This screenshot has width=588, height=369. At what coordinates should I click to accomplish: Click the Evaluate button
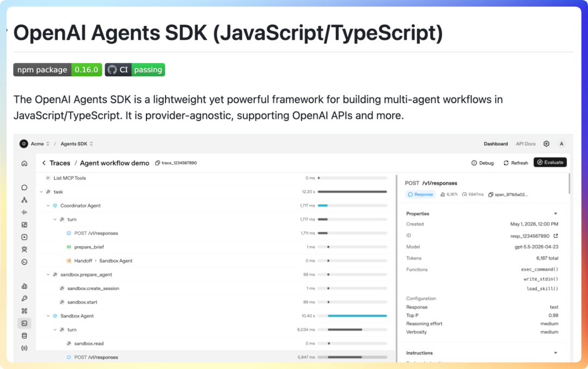coord(550,162)
